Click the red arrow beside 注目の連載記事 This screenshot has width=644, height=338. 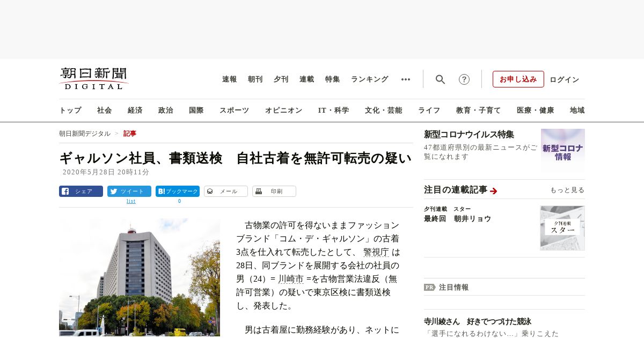pyautogui.click(x=494, y=190)
